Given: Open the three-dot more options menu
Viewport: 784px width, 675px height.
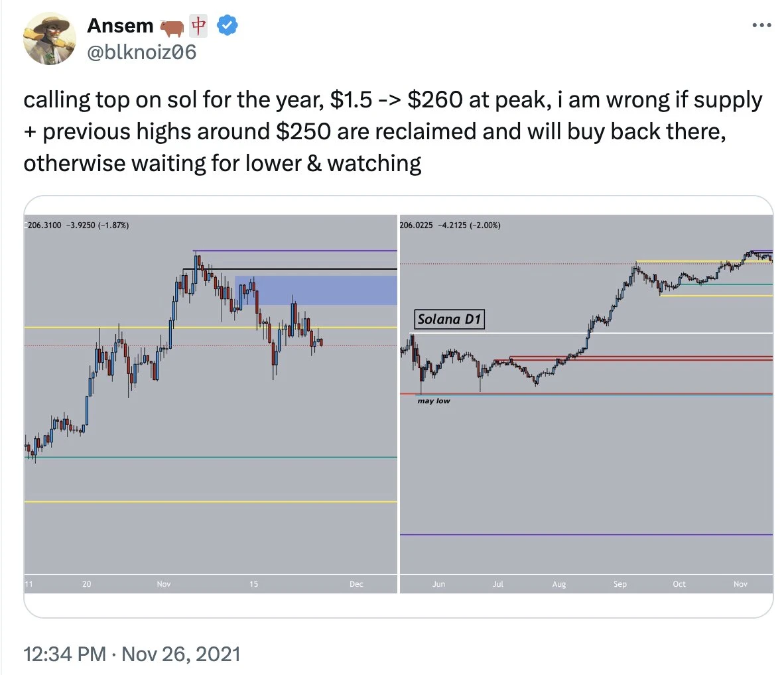Looking at the screenshot, I should point(761,25).
